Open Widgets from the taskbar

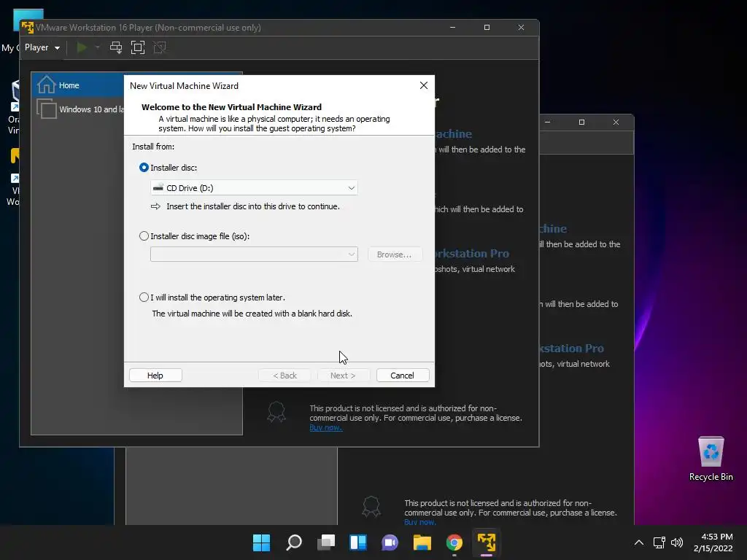pos(358,542)
